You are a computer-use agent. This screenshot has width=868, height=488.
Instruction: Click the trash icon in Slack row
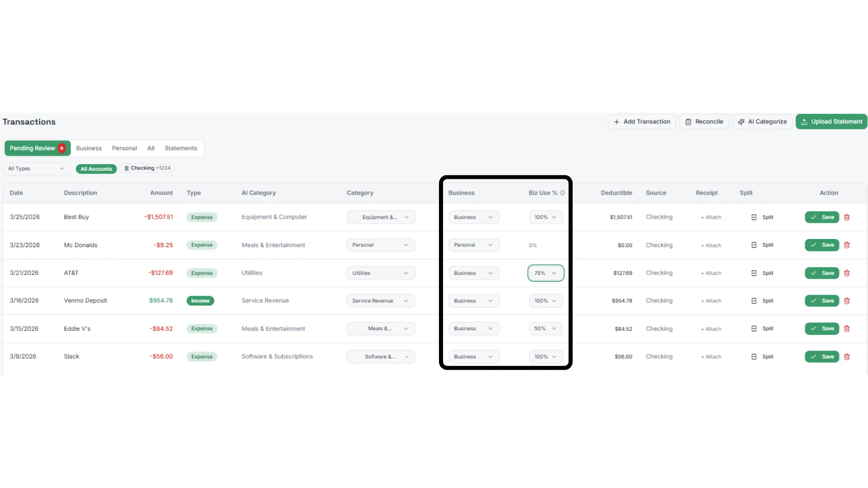click(x=847, y=357)
